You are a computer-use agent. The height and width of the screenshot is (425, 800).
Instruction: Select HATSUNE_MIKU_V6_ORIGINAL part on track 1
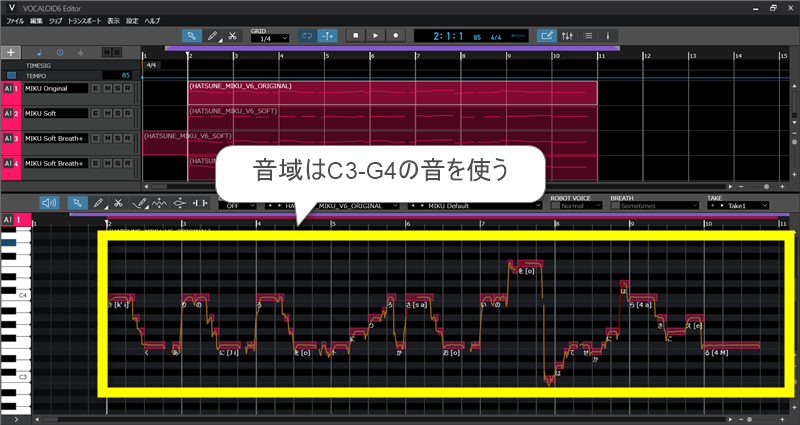tap(392, 93)
